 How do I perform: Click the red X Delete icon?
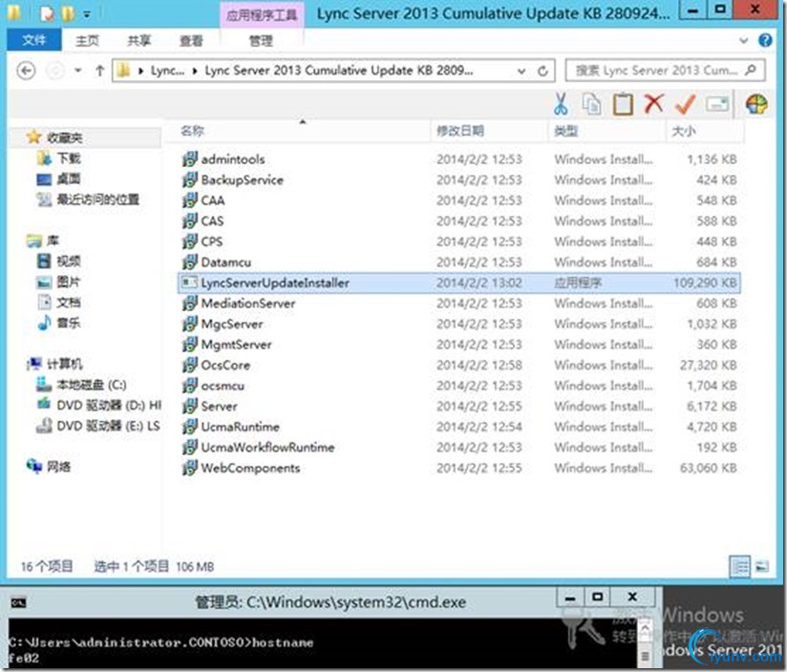click(x=653, y=104)
